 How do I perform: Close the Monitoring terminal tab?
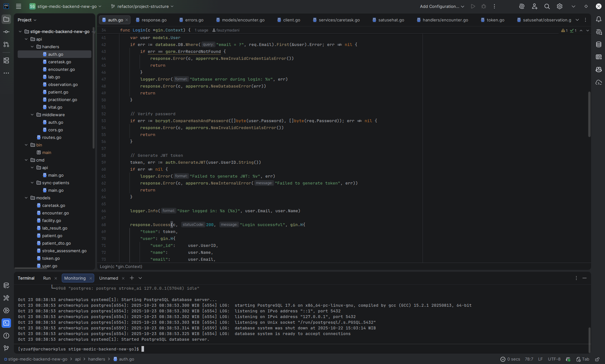(x=91, y=278)
